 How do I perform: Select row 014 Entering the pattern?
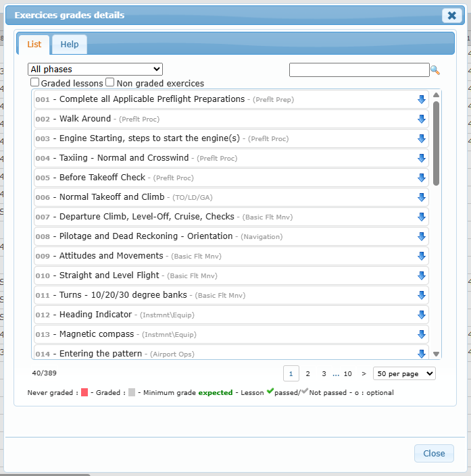click(x=231, y=352)
